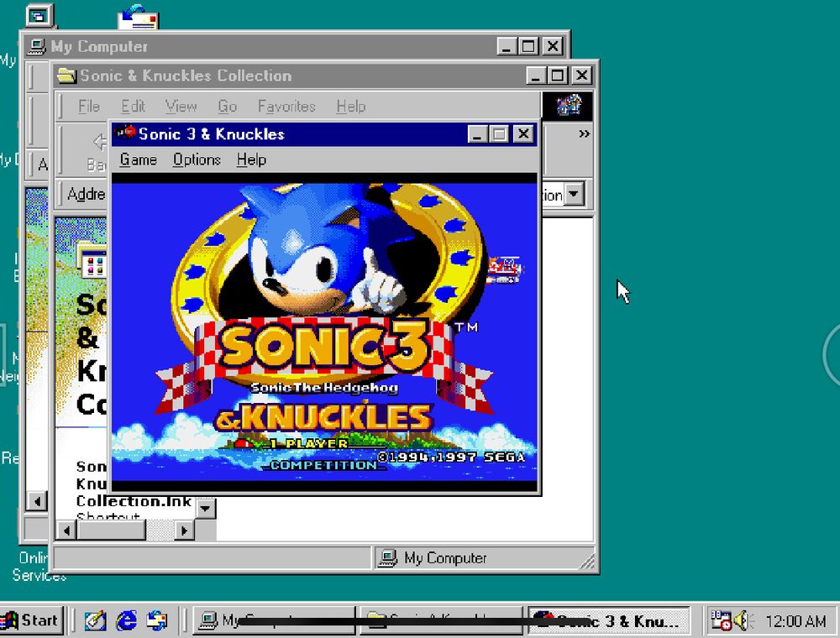Open the Address bar dropdown arrow
Image resolution: width=840 pixels, height=638 pixels.
(x=574, y=194)
